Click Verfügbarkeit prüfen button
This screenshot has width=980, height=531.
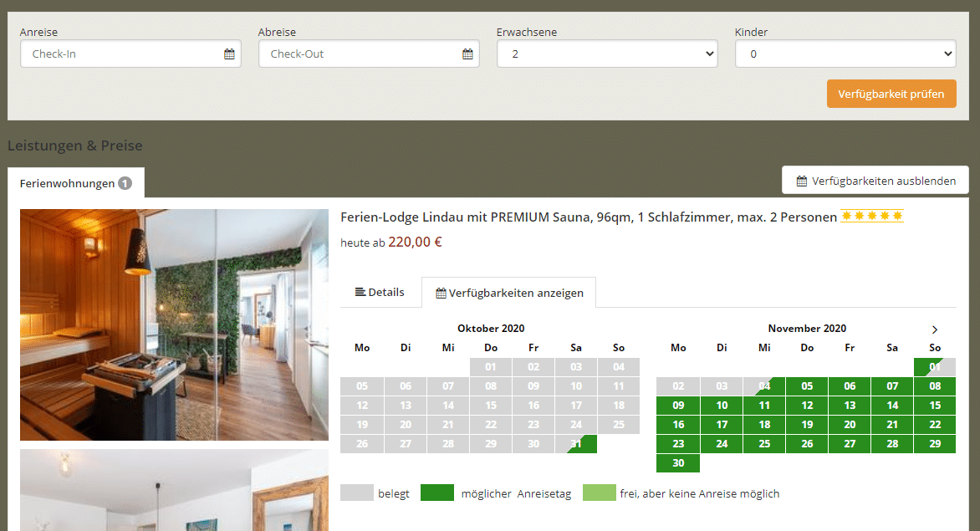[891, 94]
